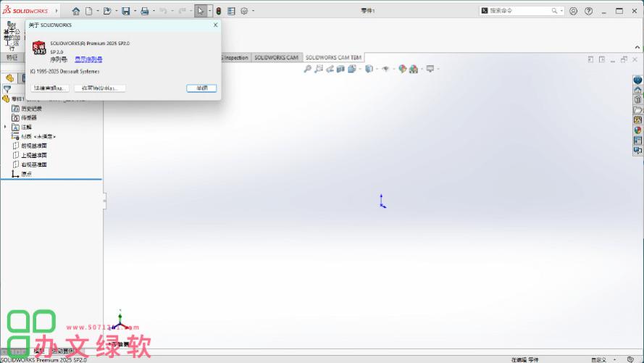Activate the Select arrow cursor tool
The height and width of the screenshot is (363, 644).
[x=201, y=11]
